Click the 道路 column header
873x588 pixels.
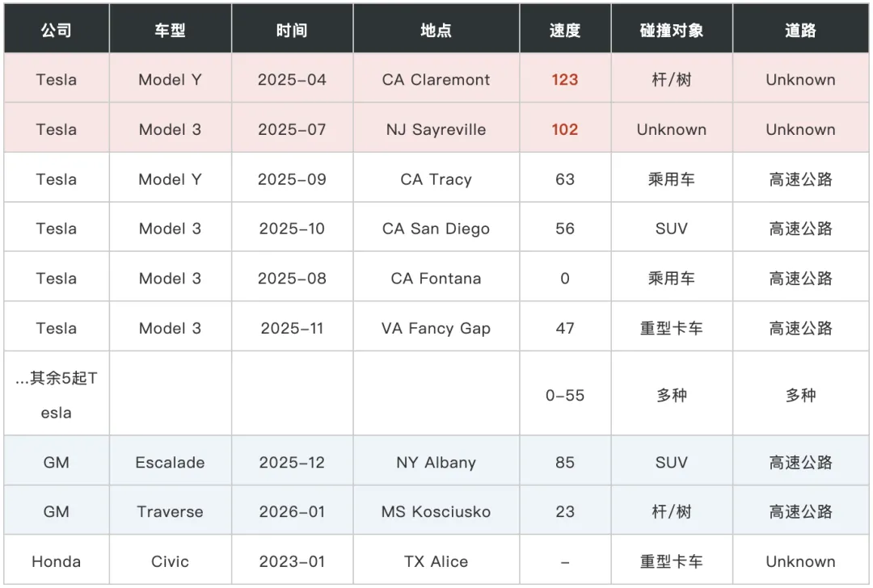point(800,29)
